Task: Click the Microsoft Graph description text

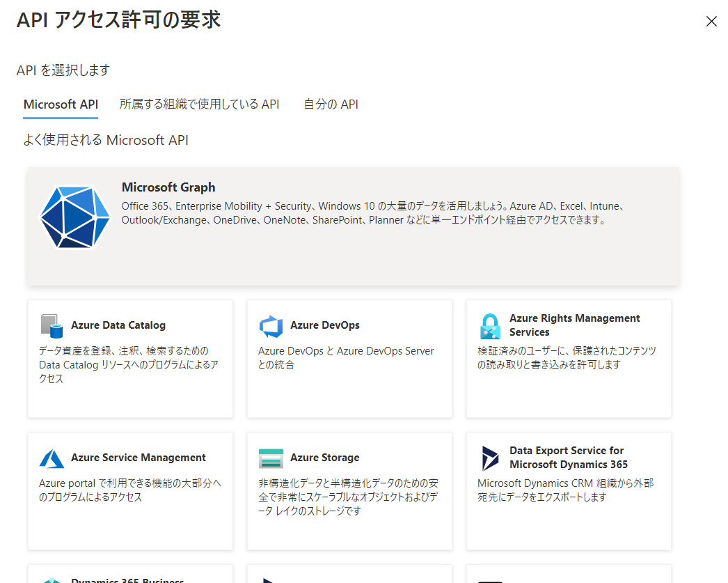Action: (372, 213)
